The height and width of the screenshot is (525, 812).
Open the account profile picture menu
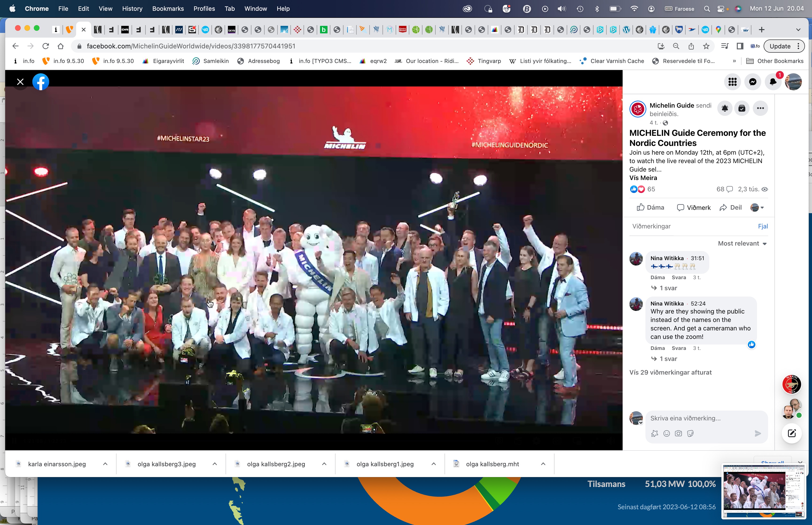click(x=793, y=82)
